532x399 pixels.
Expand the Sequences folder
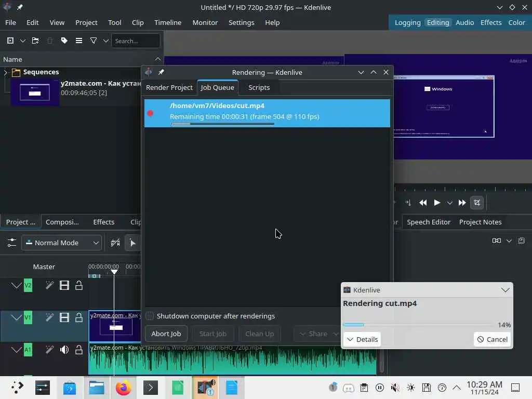tap(5, 72)
